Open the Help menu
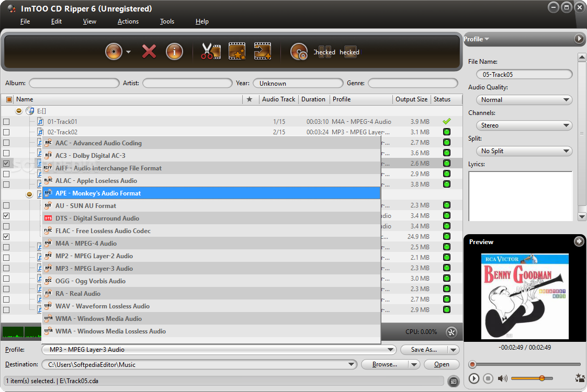Image resolution: width=587 pixels, height=392 pixels. [x=202, y=21]
